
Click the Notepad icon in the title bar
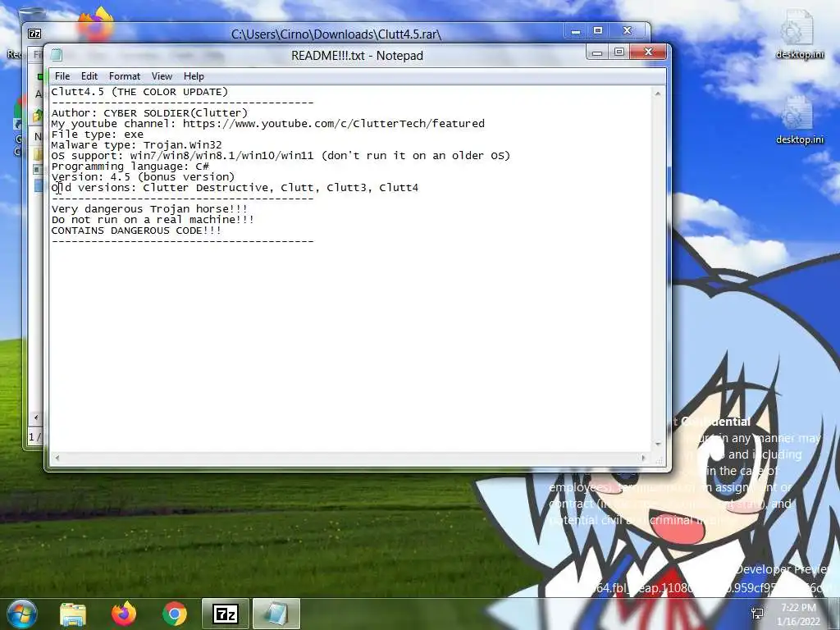point(57,55)
